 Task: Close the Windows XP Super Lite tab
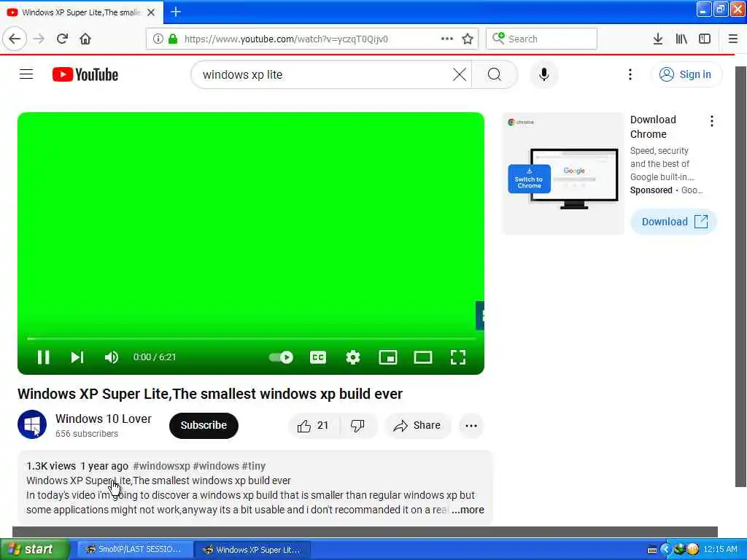151,12
